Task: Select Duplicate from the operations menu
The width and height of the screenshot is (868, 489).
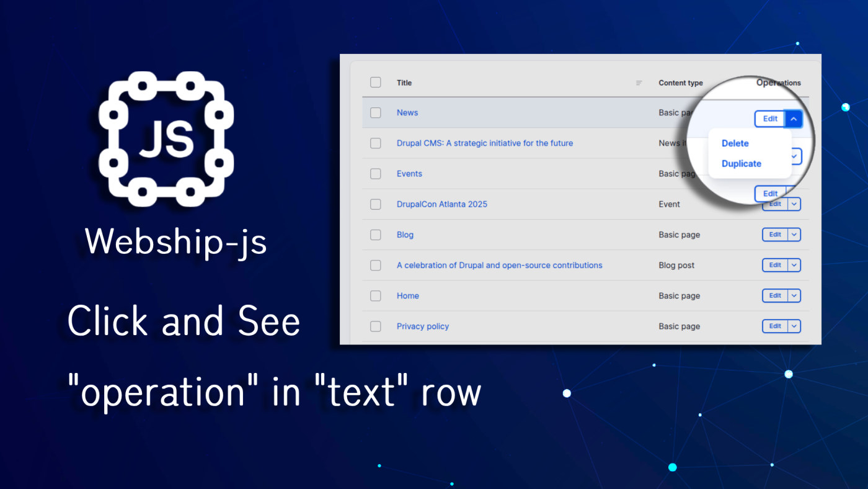Action: click(x=741, y=163)
